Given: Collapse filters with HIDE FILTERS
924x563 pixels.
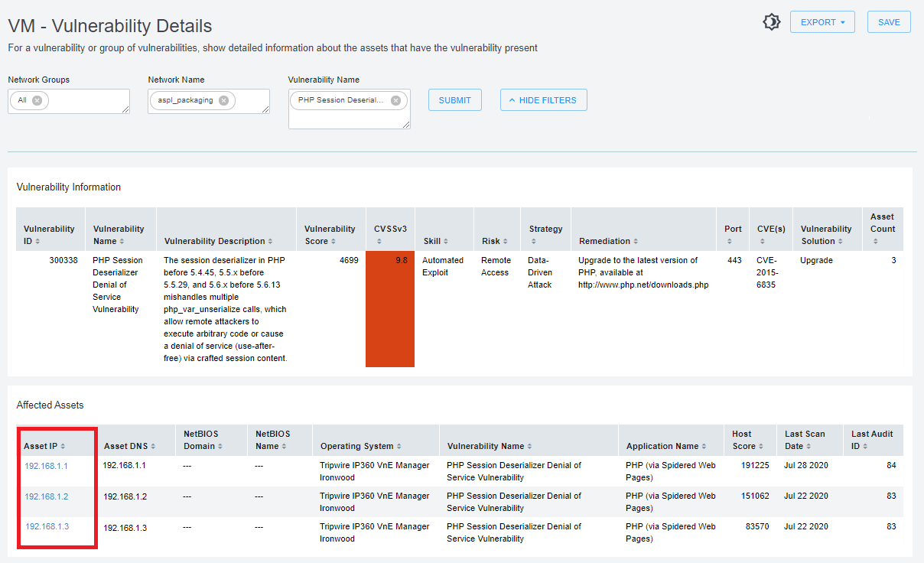Looking at the screenshot, I should click(544, 100).
